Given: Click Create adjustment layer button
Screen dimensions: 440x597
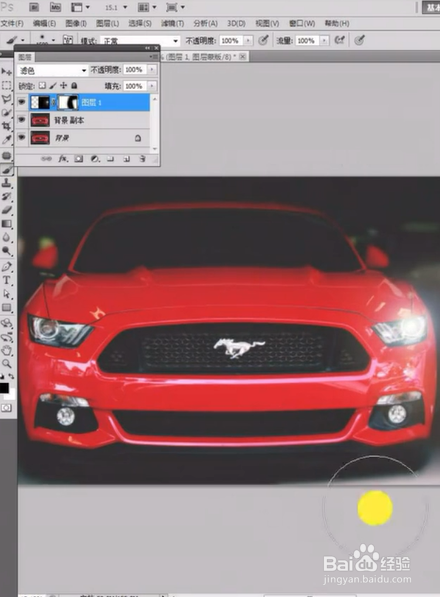Looking at the screenshot, I should click(x=95, y=159).
